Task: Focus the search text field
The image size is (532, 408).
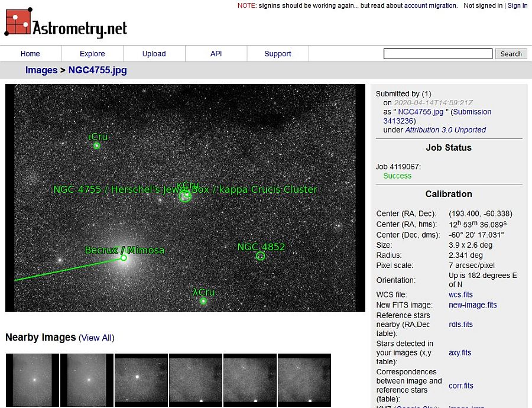Action: point(437,54)
